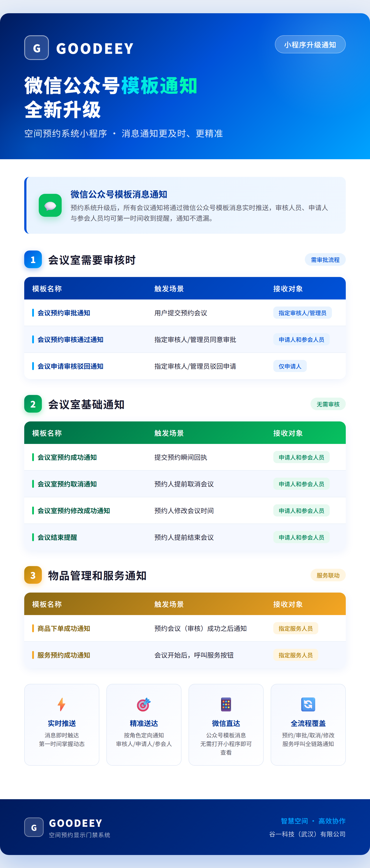Click the 预约人提前结束会议 trigger text
370x868 pixels.
184,537
